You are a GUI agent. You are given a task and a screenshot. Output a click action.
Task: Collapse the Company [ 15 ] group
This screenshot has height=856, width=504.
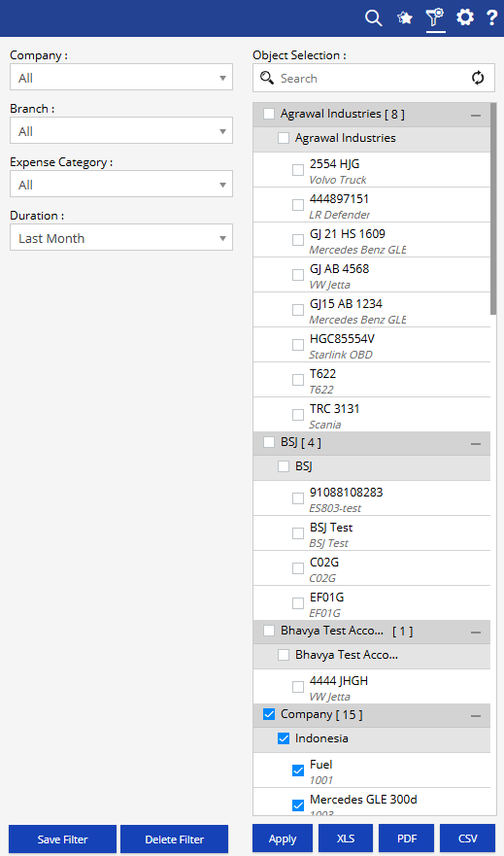tap(476, 716)
